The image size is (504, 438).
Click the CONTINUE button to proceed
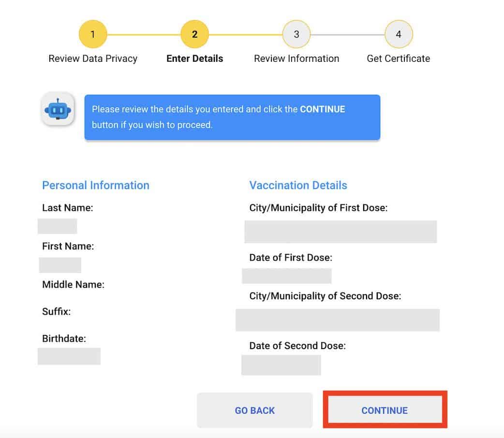click(385, 410)
